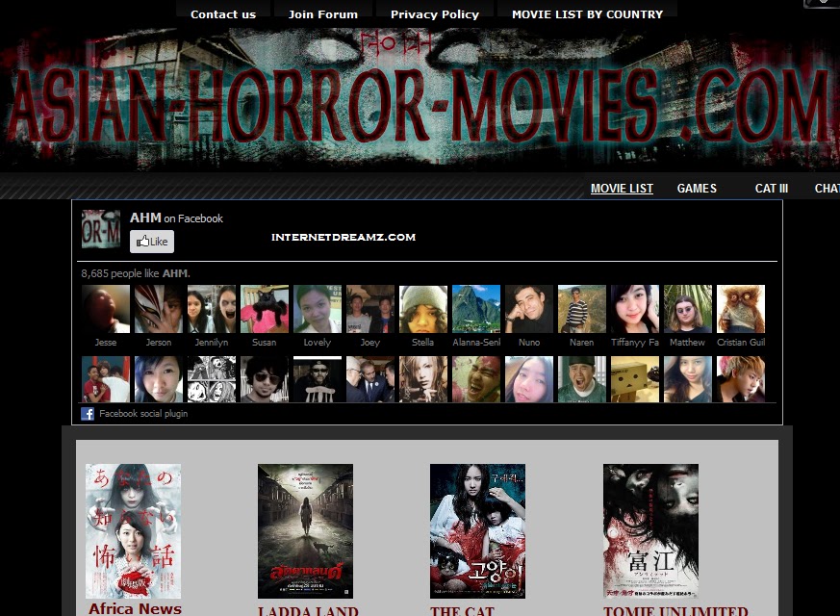Click the INTERNETDREAMZ.COM text
Screen dimensions: 840x616
click(344, 238)
